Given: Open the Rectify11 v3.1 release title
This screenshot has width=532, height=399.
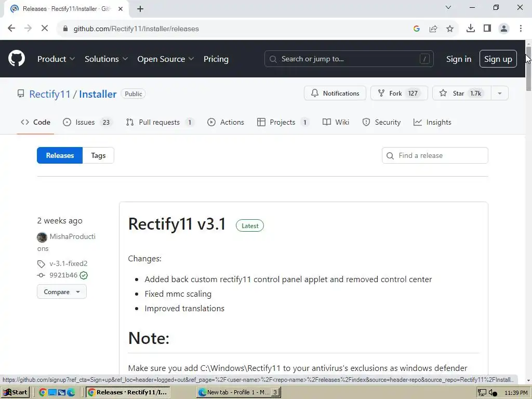Looking at the screenshot, I should [177, 224].
